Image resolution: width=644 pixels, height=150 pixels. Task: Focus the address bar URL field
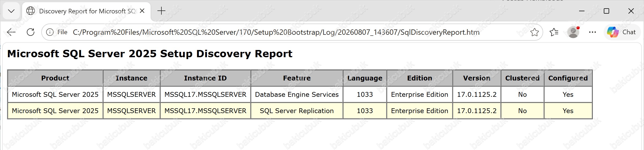pos(276,32)
